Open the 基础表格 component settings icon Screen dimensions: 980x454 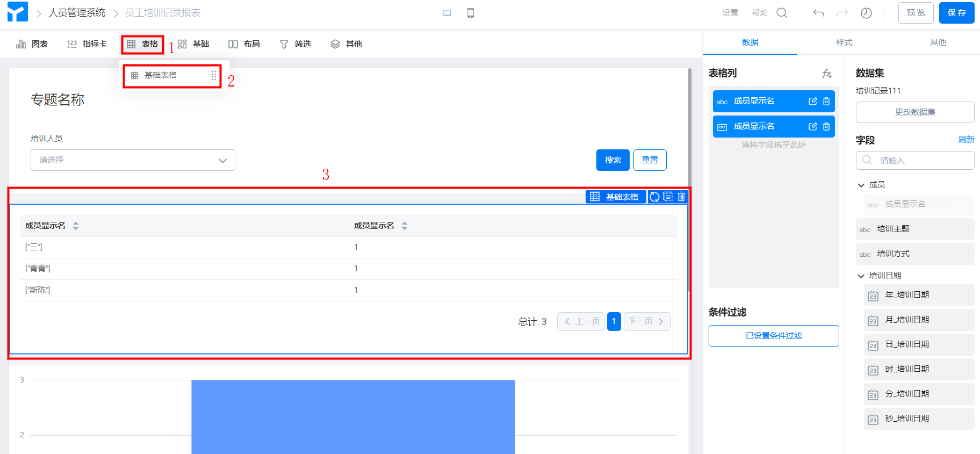[668, 197]
